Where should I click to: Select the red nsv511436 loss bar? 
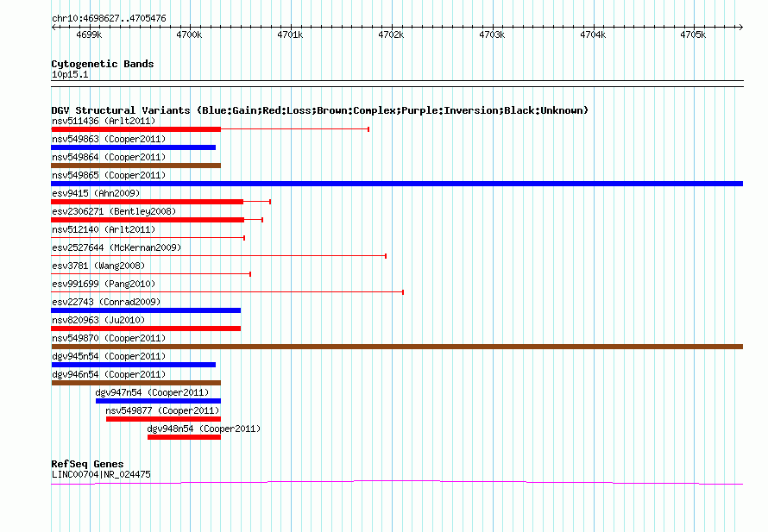pyautogui.click(x=136, y=129)
